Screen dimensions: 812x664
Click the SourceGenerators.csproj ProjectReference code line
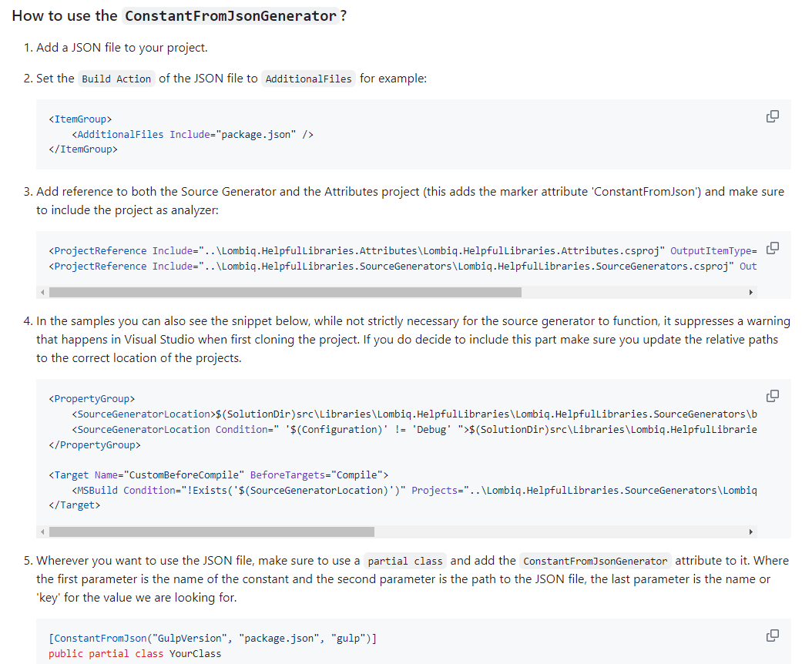coord(403,267)
